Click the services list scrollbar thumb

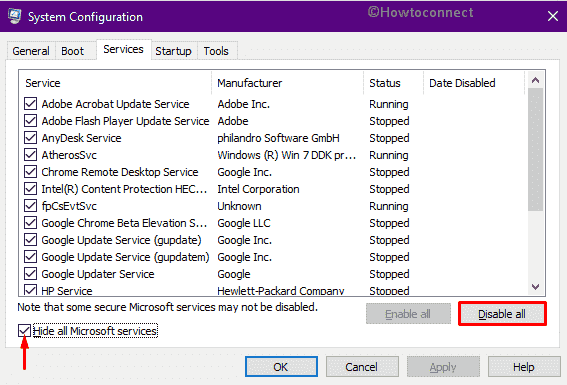tap(536, 149)
